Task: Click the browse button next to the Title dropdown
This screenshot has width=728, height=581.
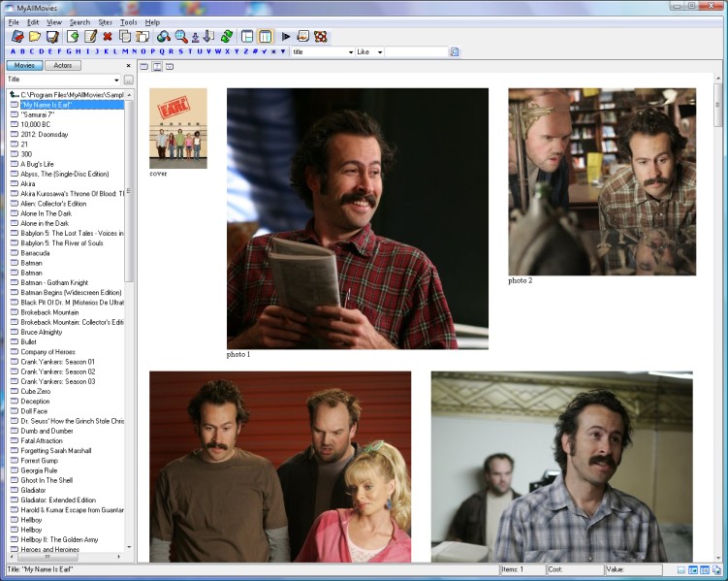Action: [129, 80]
